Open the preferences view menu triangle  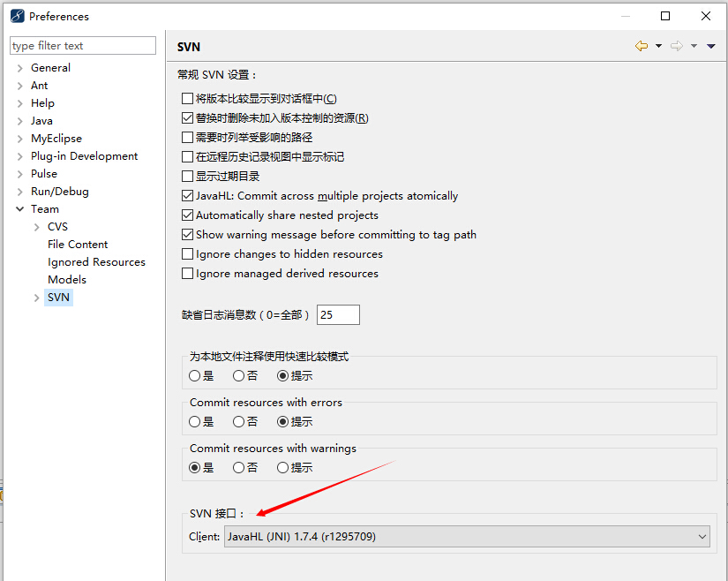coord(711,46)
